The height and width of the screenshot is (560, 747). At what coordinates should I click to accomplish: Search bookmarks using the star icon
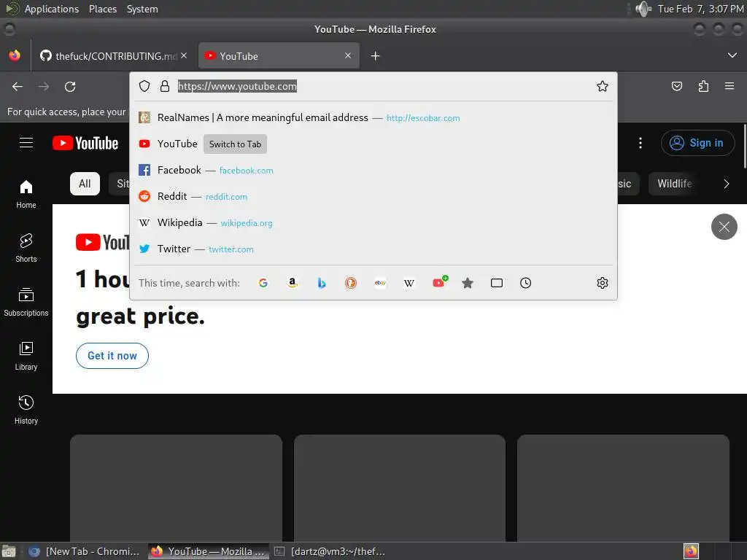(468, 283)
